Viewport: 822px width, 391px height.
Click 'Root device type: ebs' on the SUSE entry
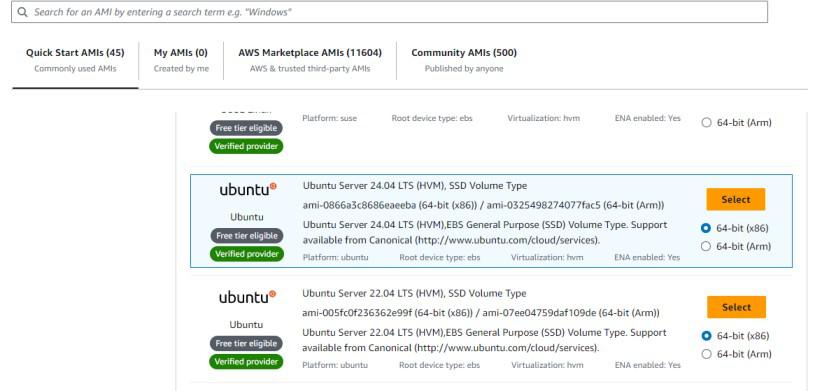click(432, 118)
